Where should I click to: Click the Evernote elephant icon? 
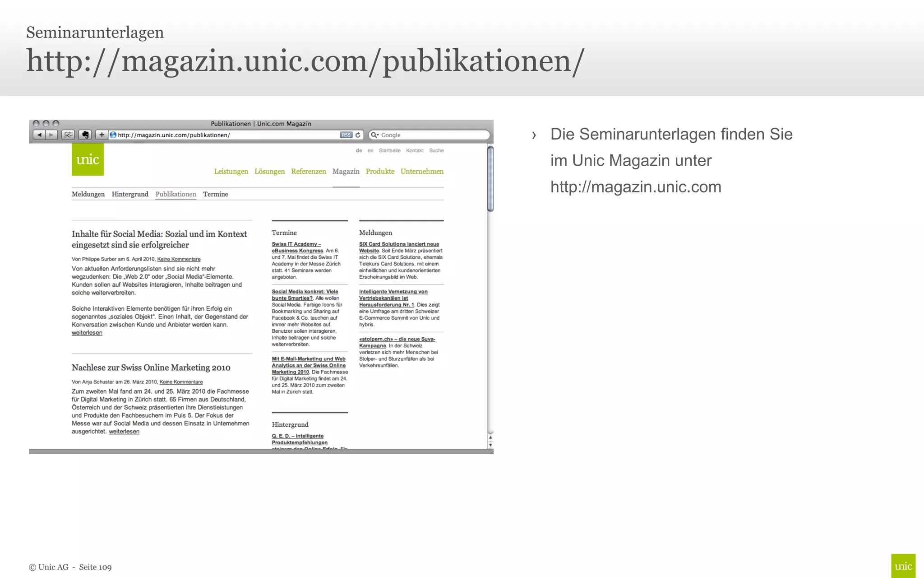85,135
